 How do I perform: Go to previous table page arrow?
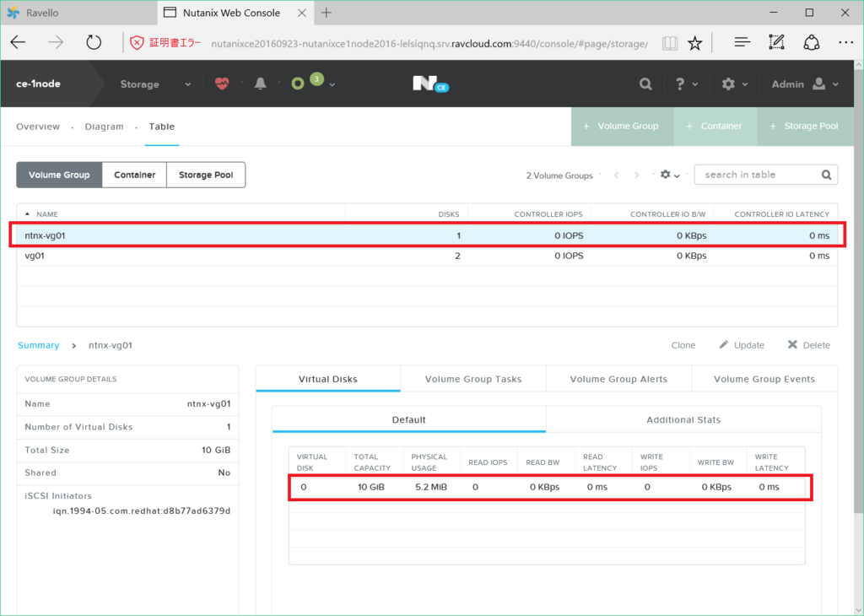click(617, 176)
